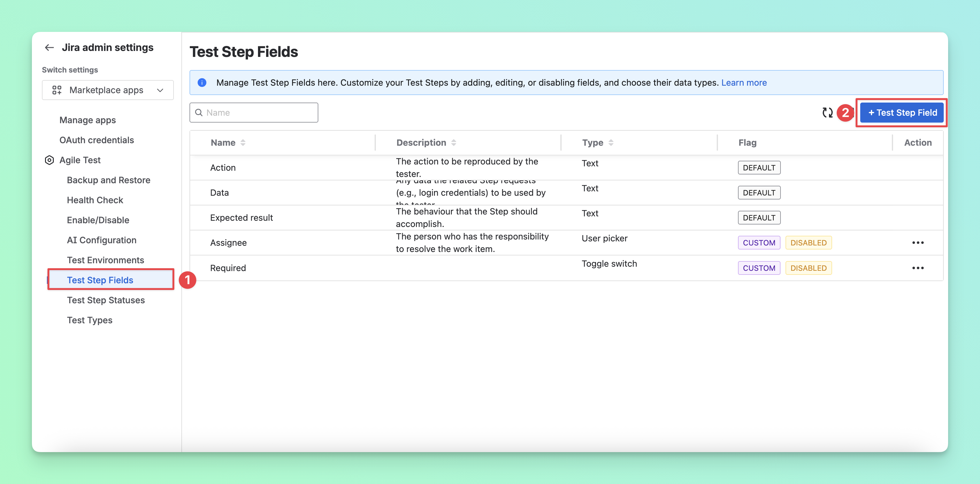Refresh the fields list with reload icon
This screenshot has height=484, width=980.
827,113
